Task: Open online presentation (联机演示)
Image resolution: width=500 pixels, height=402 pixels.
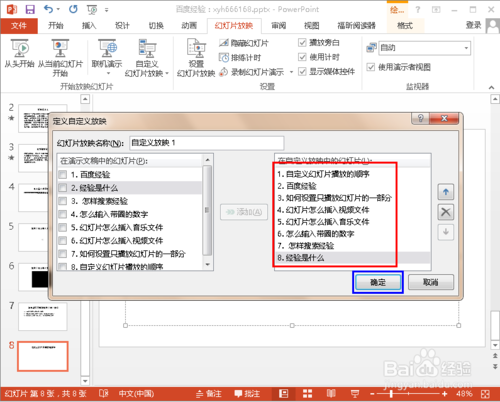Action: pyautogui.click(x=107, y=53)
